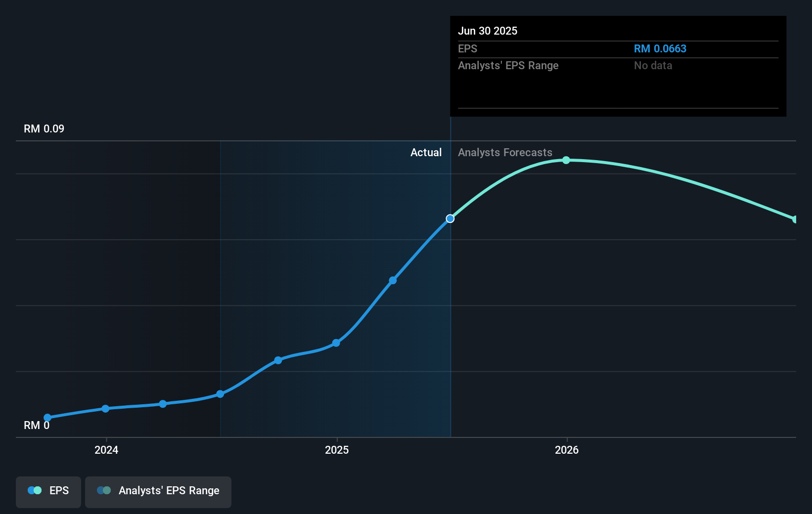The width and height of the screenshot is (812, 514).
Task: Click the data point below the 2025 label
Action: 336,343
